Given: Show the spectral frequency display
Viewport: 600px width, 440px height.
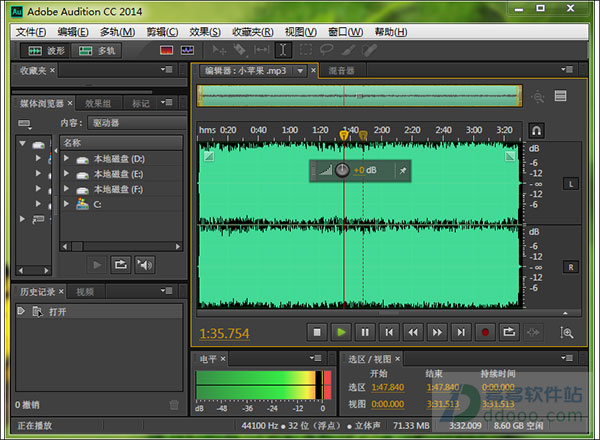Looking at the screenshot, I should point(166,50).
